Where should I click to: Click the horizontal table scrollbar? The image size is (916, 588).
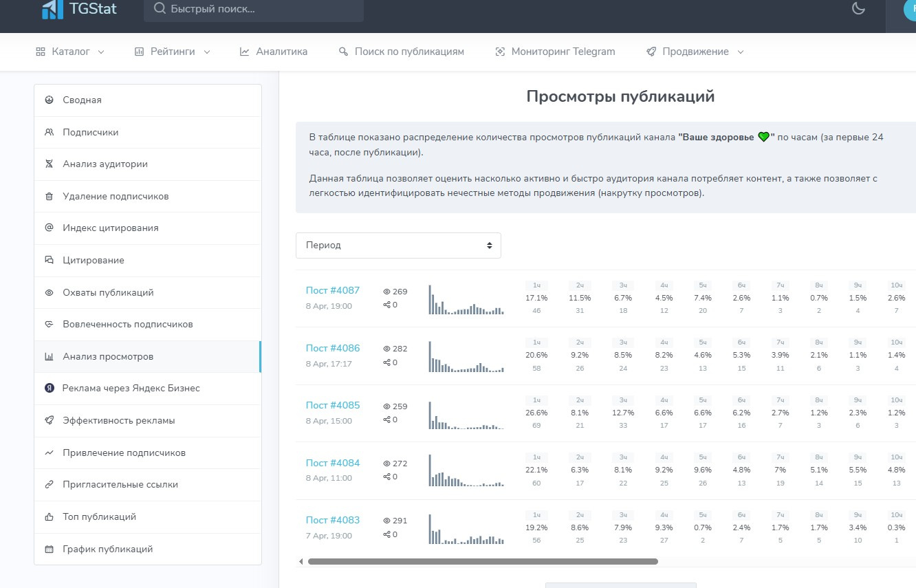[x=482, y=561]
